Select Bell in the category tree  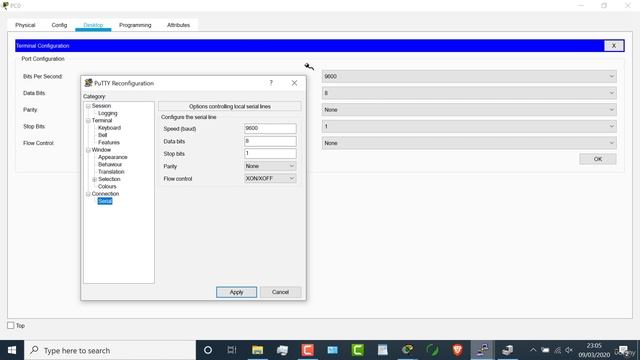tap(102, 135)
